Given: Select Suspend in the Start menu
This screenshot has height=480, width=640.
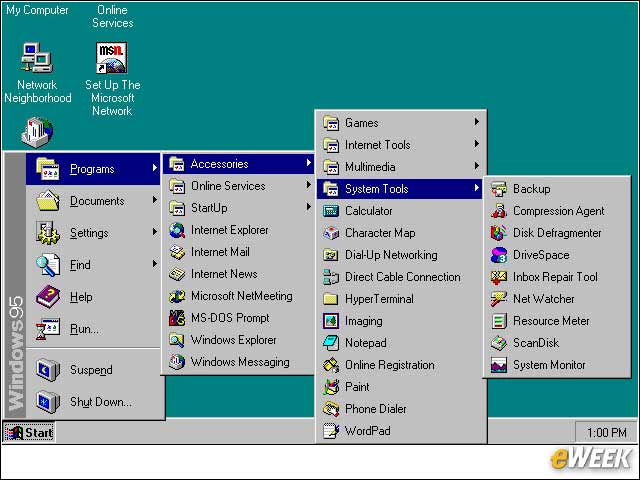Looking at the screenshot, I should (93, 370).
